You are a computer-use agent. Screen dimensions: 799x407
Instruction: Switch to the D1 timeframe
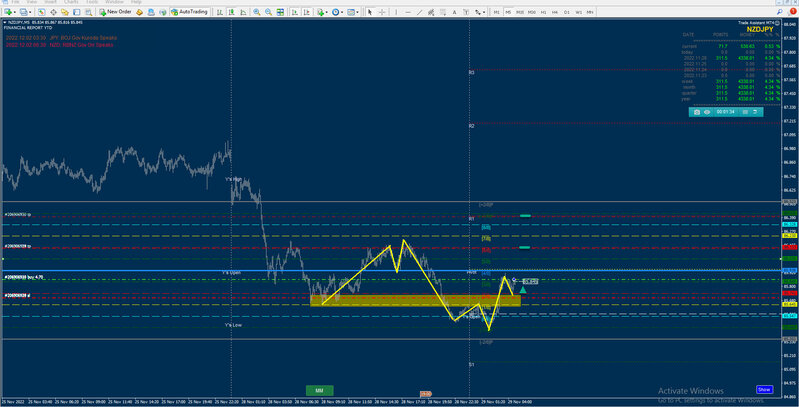tap(567, 12)
